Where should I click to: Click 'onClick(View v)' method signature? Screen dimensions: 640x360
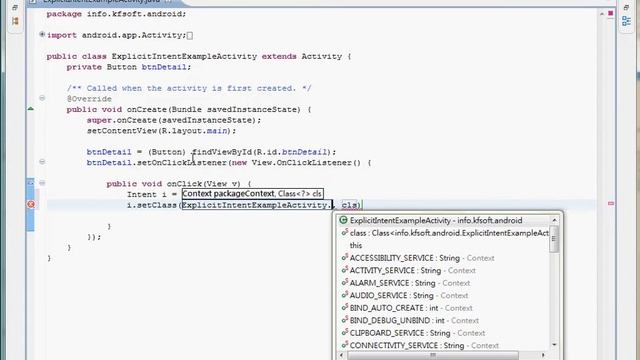pyautogui.click(x=204, y=184)
